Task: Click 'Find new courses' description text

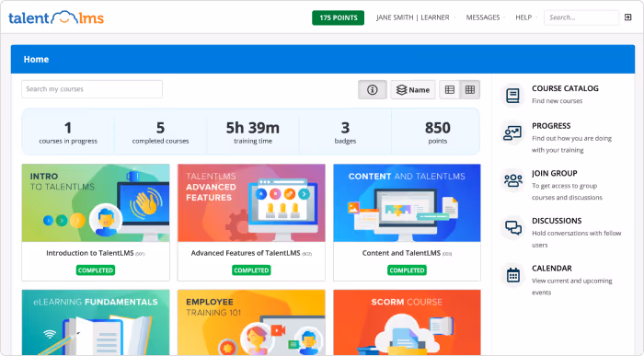Action: tap(557, 101)
